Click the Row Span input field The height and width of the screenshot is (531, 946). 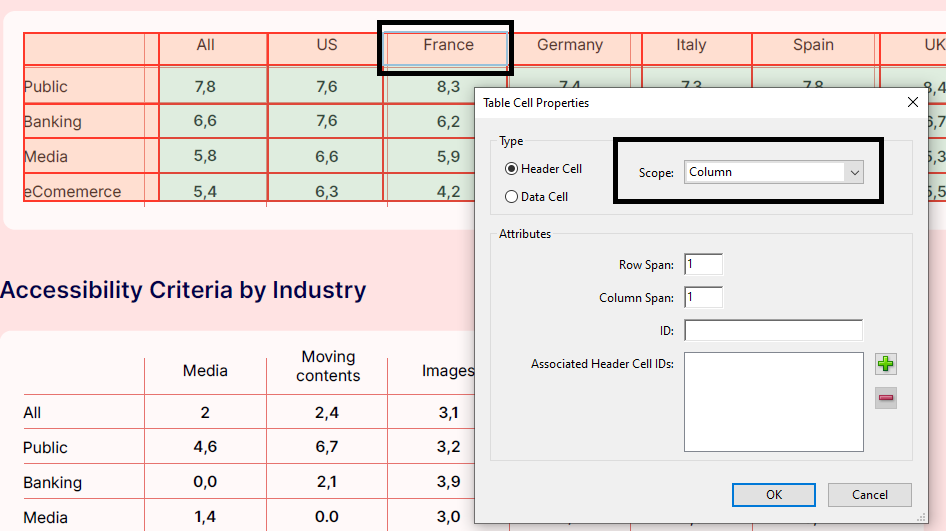703,265
